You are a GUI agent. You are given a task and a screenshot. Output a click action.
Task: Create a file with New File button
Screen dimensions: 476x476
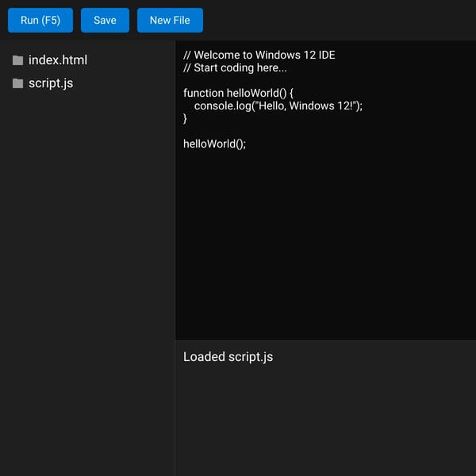[x=170, y=21]
